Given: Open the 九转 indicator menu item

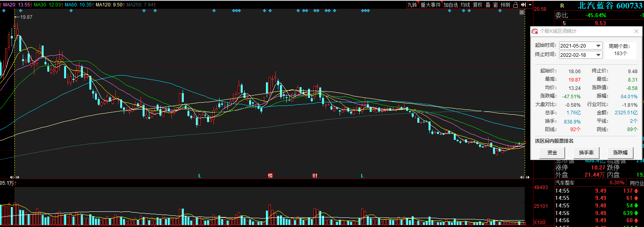Looking at the screenshot, I should click(x=412, y=5).
